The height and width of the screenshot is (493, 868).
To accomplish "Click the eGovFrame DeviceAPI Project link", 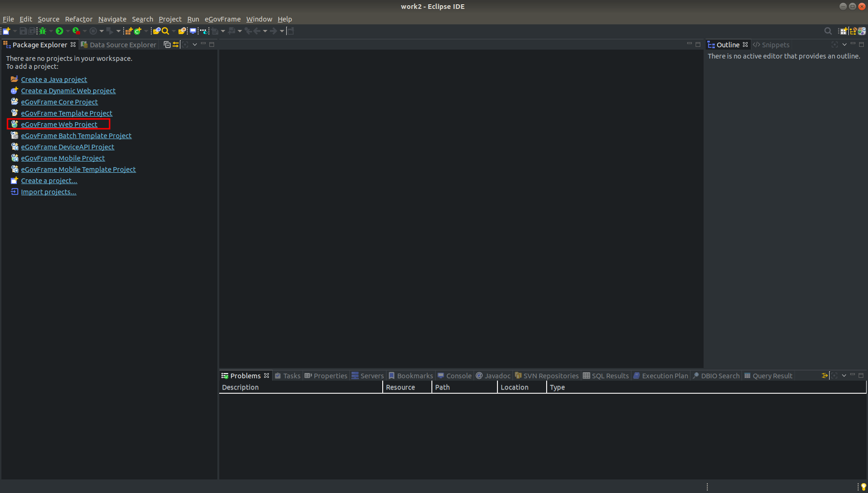I will 67,147.
